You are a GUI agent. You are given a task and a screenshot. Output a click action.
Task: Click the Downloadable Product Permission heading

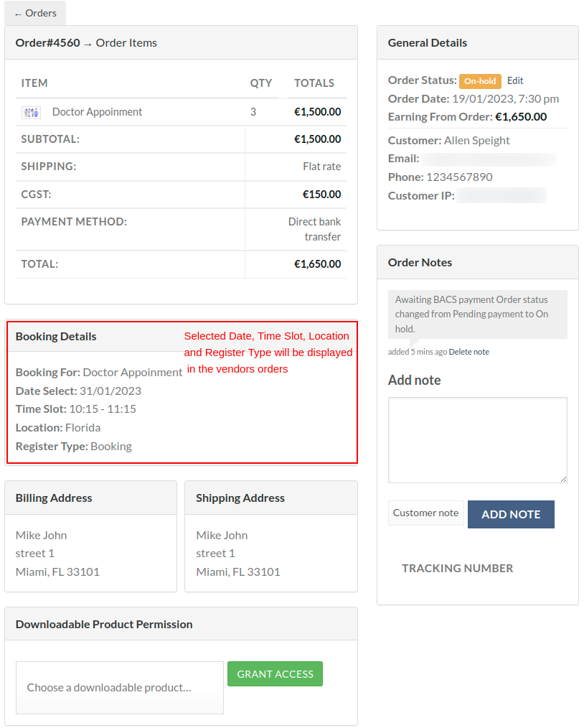(104, 624)
